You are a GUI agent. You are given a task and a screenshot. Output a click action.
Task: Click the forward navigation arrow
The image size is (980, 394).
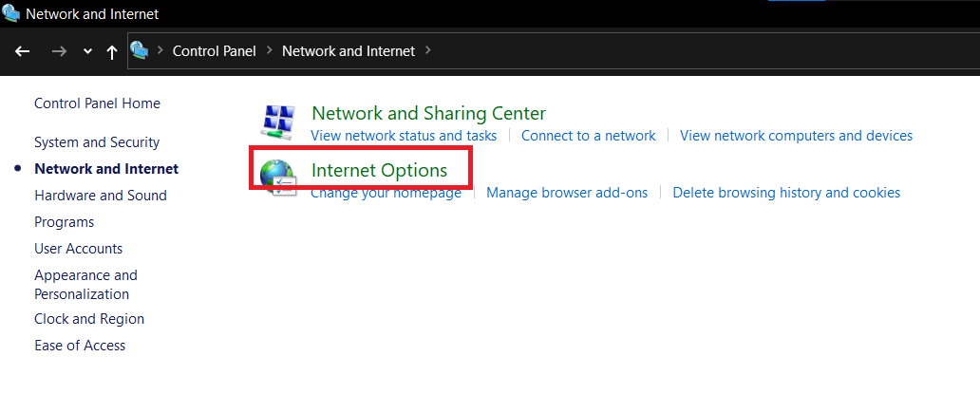[x=60, y=52]
